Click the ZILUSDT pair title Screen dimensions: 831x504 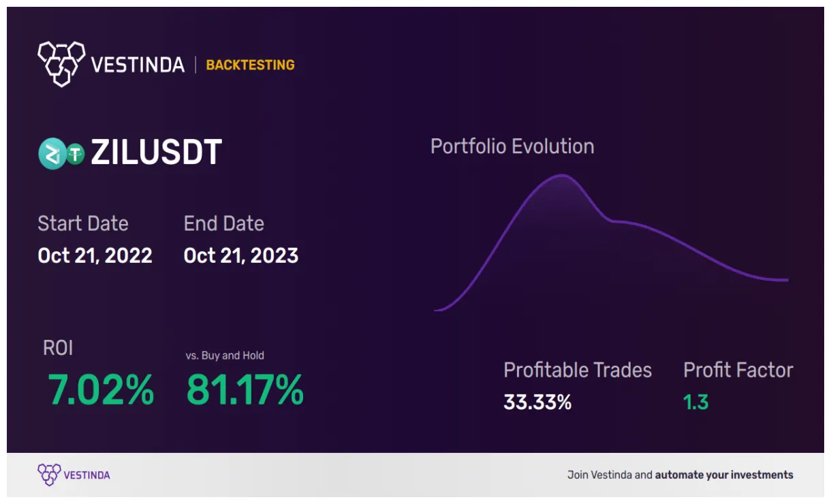pos(156,153)
